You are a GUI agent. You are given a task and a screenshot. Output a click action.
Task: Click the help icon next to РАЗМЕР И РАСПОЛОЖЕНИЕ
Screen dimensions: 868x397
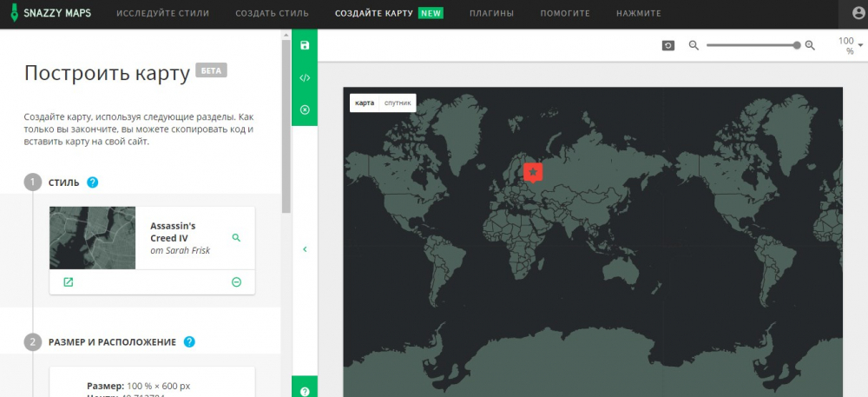coord(189,341)
